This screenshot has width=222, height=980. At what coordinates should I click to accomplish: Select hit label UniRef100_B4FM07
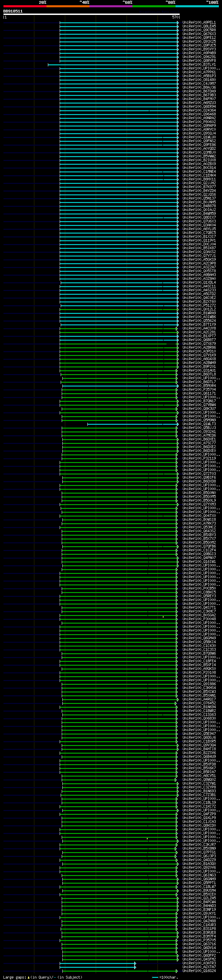(199, 99)
